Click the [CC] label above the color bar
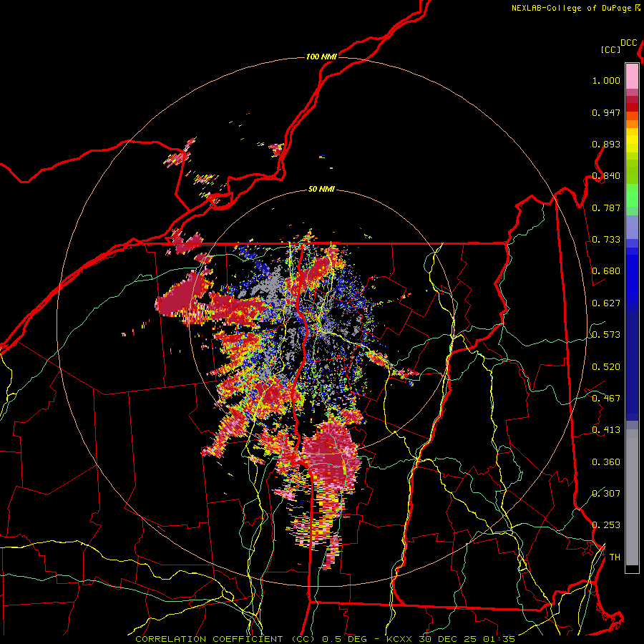The image size is (644, 644). pyautogui.click(x=610, y=49)
